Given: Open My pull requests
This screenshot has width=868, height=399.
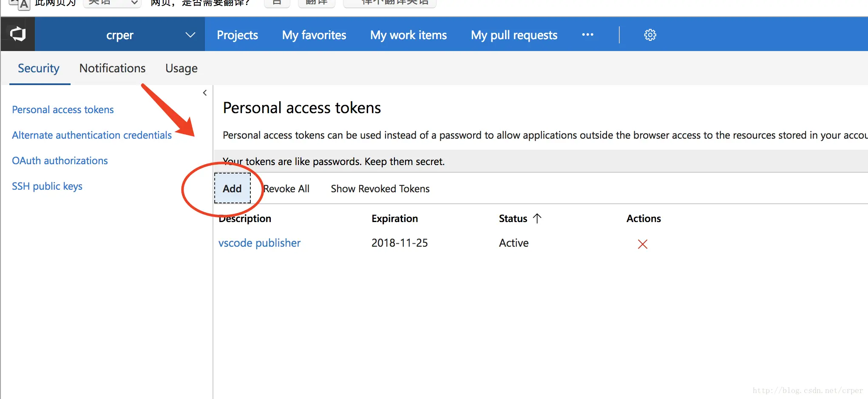Looking at the screenshot, I should (x=514, y=35).
